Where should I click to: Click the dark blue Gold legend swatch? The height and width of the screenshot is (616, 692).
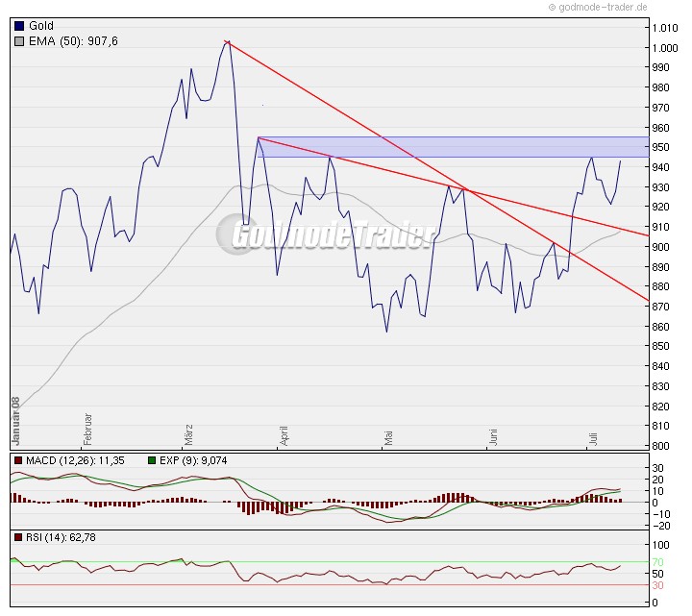click(x=19, y=26)
